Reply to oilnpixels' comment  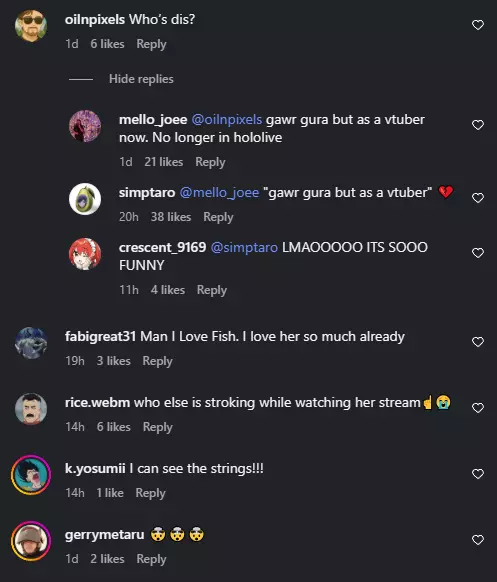tap(151, 44)
